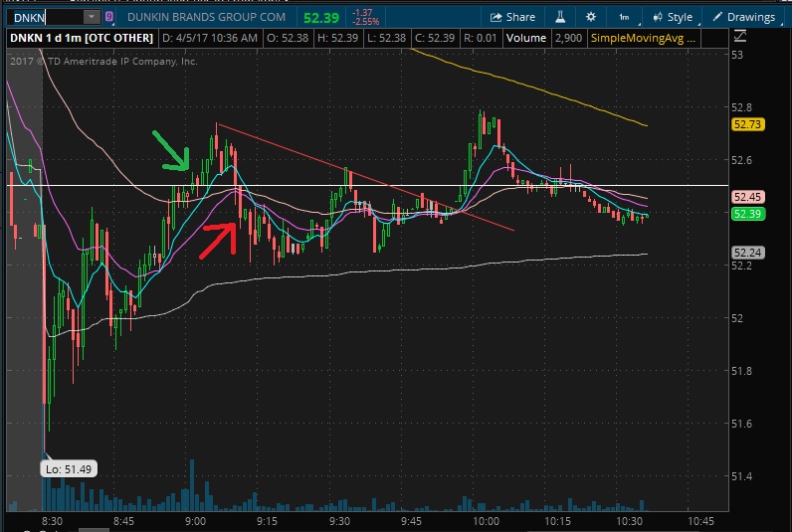This screenshot has height=532, width=792.
Task: Click the R: 0.01 range value
Action: 480,38
